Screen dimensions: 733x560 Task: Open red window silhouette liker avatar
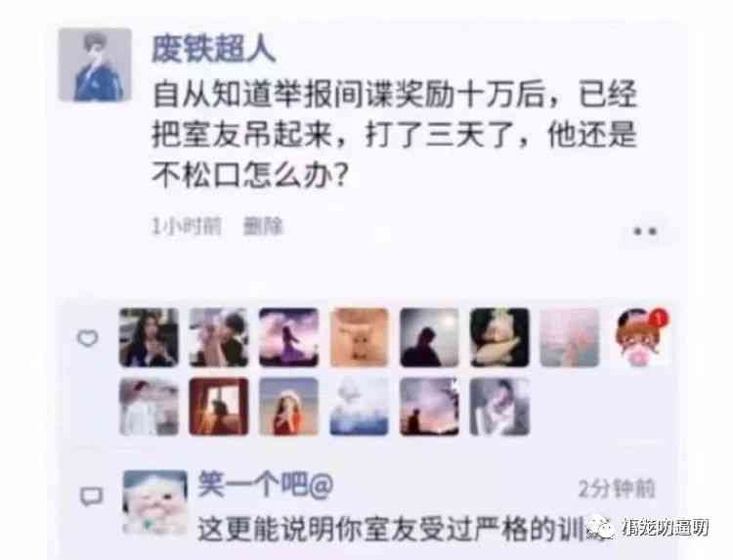click(219, 407)
